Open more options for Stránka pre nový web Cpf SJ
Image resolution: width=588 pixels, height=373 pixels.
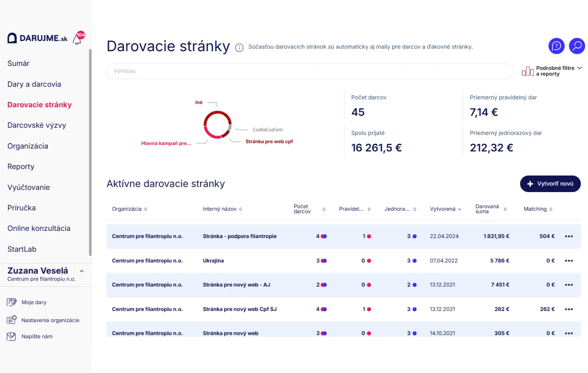tap(569, 309)
